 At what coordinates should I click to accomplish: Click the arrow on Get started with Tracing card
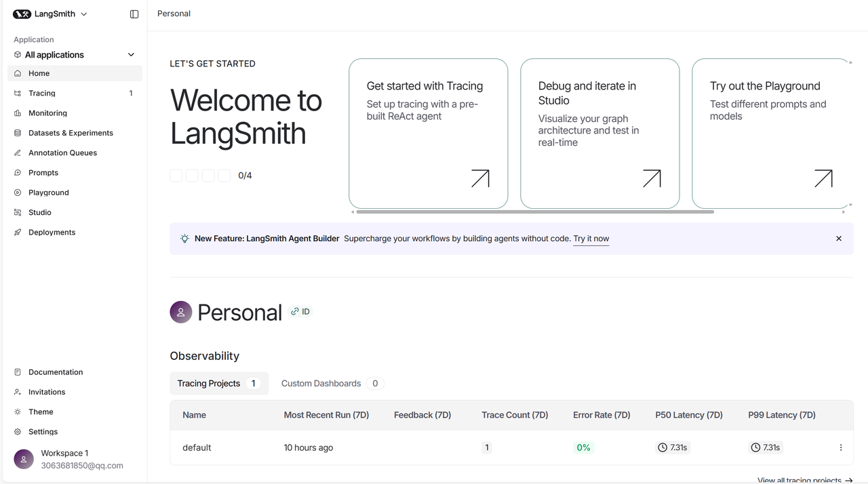(x=480, y=178)
